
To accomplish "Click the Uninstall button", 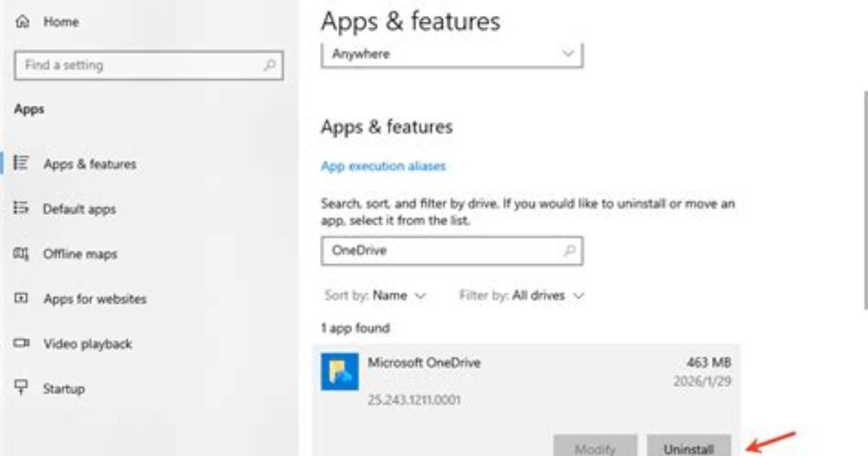I will (x=689, y=446).
